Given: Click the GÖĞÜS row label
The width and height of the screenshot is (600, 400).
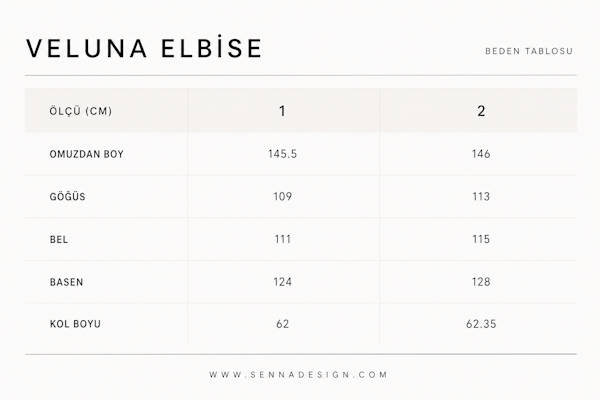Looking at the screenshot, I should [x=67, y=196].
